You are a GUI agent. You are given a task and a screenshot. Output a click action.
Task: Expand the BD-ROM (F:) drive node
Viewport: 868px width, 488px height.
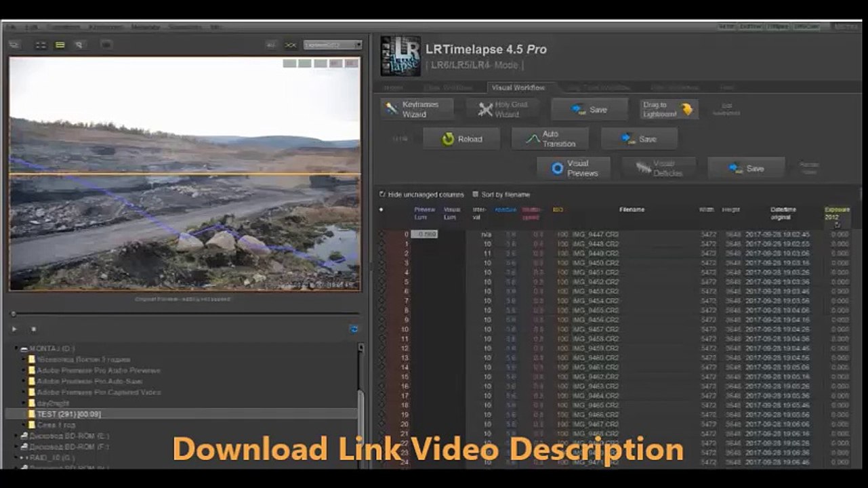[16, 447]
